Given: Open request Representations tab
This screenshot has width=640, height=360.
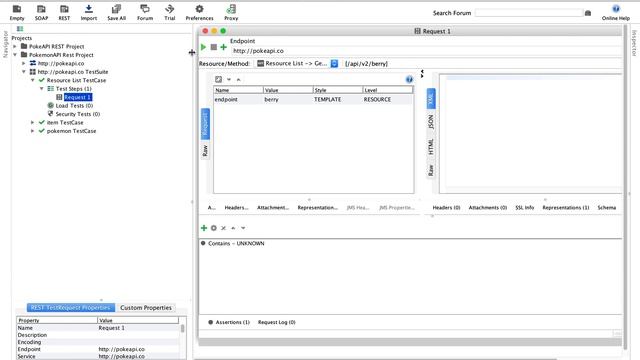Looking at the screenshot, I should pos(318,208).
